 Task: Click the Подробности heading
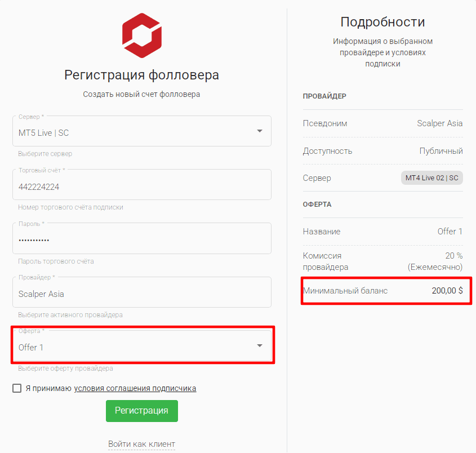coord(382,22)
